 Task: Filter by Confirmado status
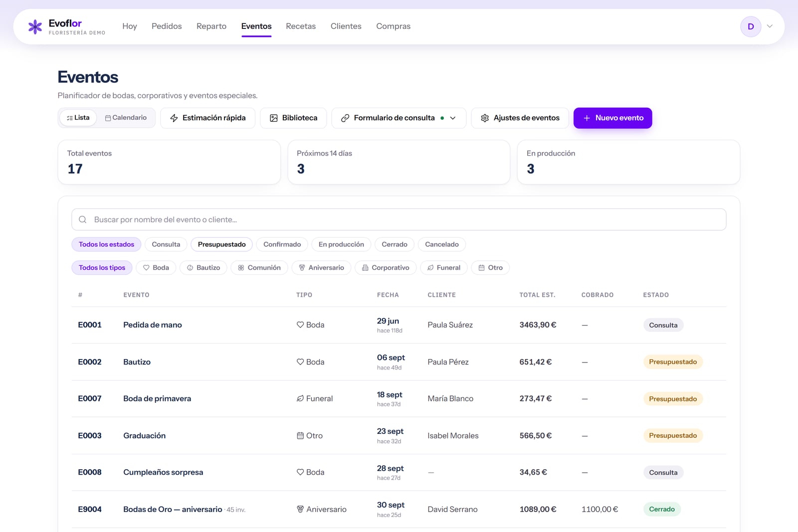(282, 244)
